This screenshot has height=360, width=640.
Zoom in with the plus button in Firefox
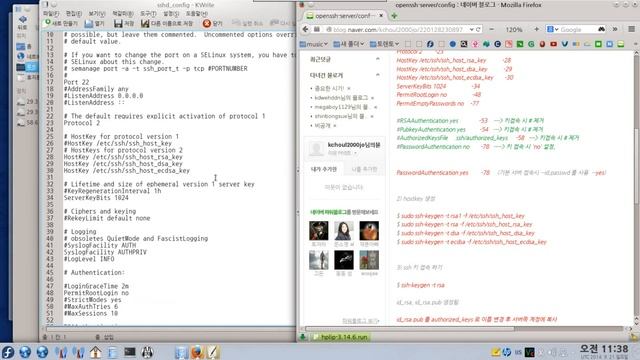point(536,29)
